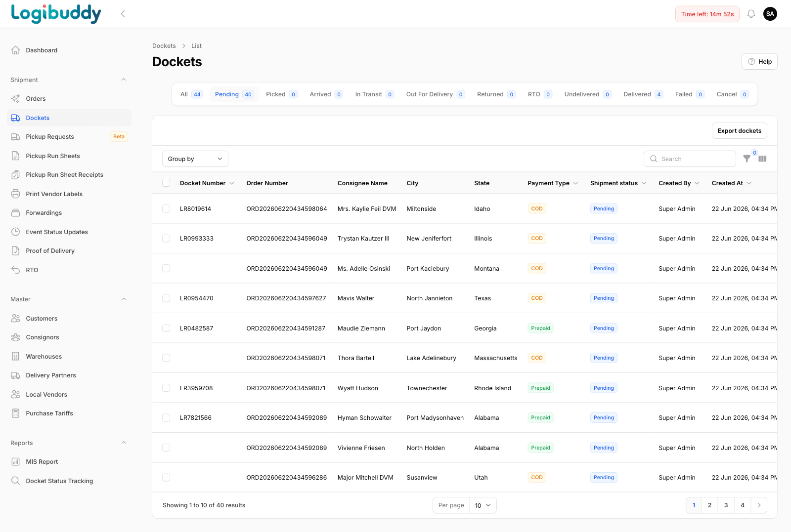Click the Major Mitchell DVM consignee cell

[x=365, y=478]
